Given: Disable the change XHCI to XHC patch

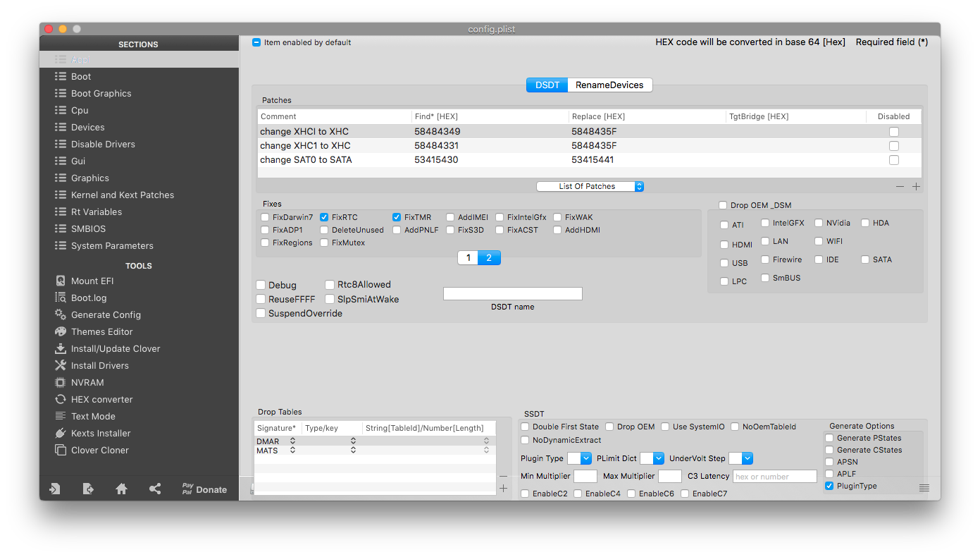Looking at the screenshot, I should tap(893, 132).
